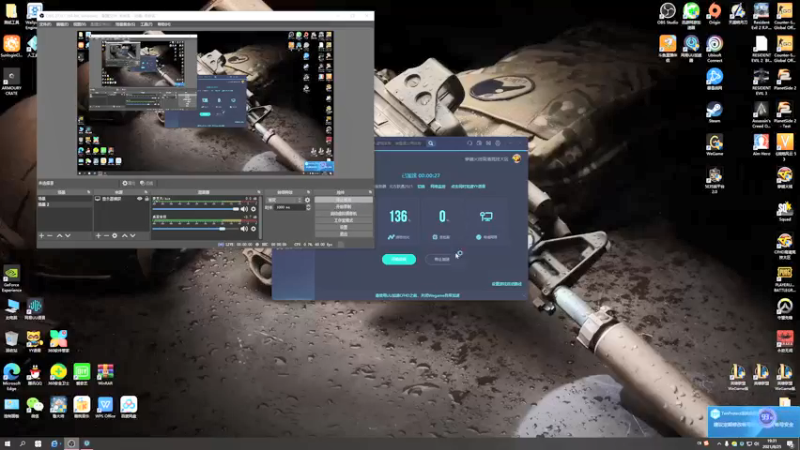
Task: Click transition duration input field
Action: click(x=290, y=207)
